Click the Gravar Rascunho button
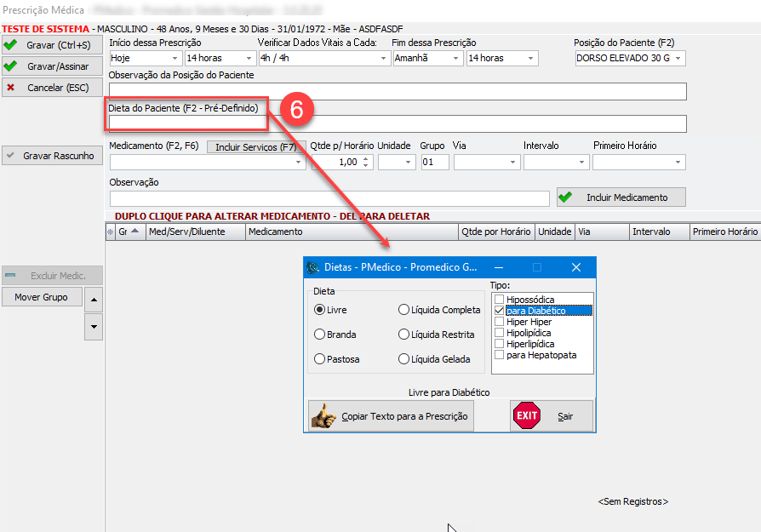The width and height of the screenshot is (761, 532). click(52, 156)
